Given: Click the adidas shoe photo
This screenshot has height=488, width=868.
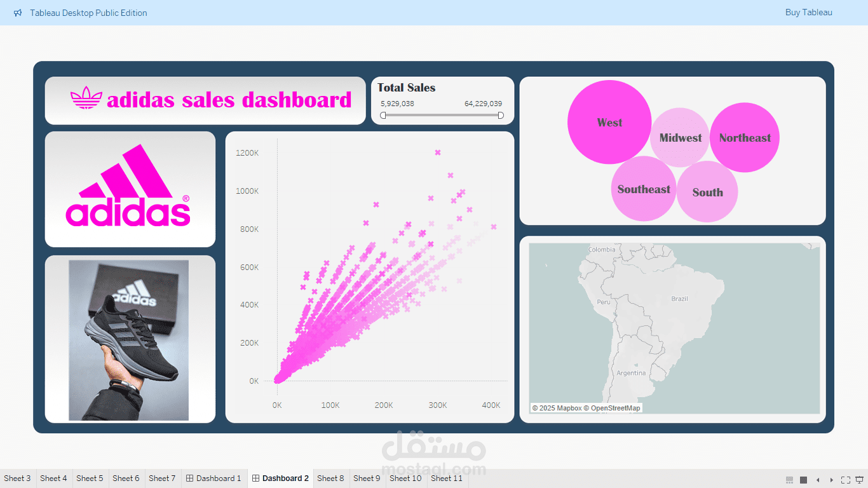Looking at the screenshot, I should [x=129, y=340].
